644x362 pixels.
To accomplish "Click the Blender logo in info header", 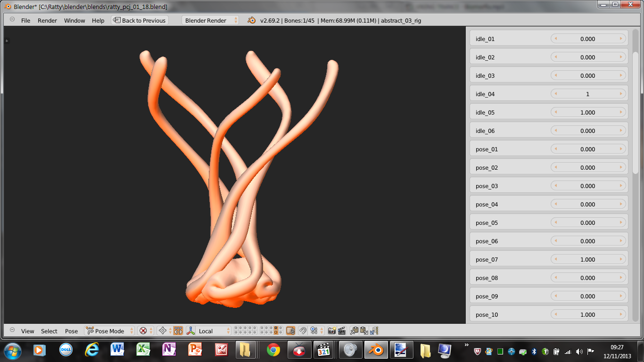I will [252, 20].
